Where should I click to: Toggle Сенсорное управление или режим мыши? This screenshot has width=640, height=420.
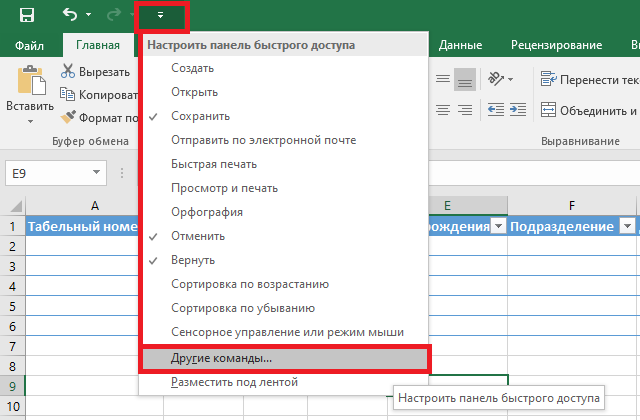click(x=284, y=332)
